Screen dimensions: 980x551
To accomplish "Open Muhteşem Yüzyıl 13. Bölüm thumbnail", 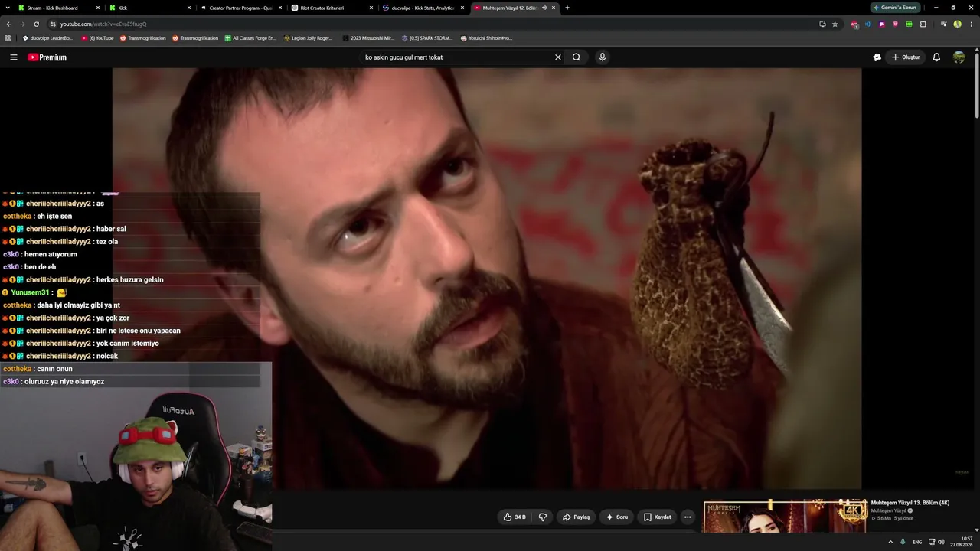I will (x=785, y=517).
